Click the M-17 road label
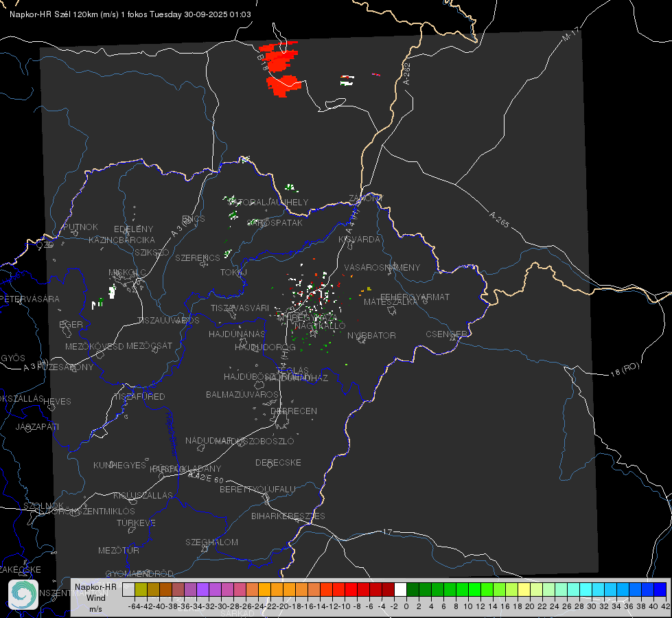Image resolution: width=672 pixels, height=618 pixels. coord(571,34)
